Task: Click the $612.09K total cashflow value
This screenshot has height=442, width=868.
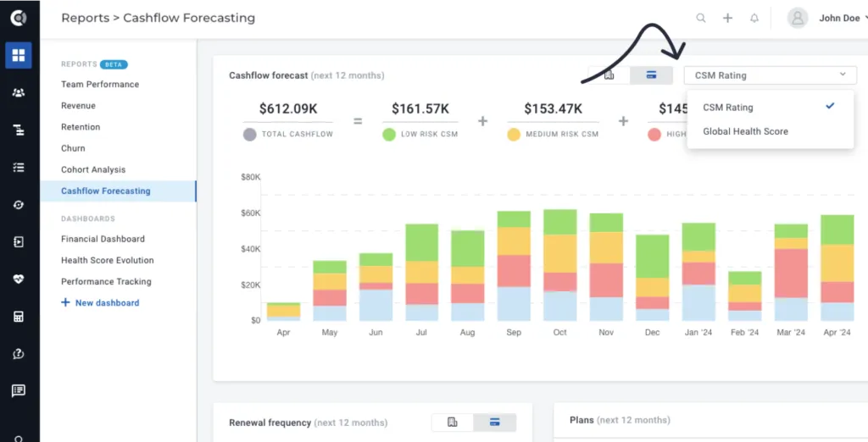Action: coord(288,109)
